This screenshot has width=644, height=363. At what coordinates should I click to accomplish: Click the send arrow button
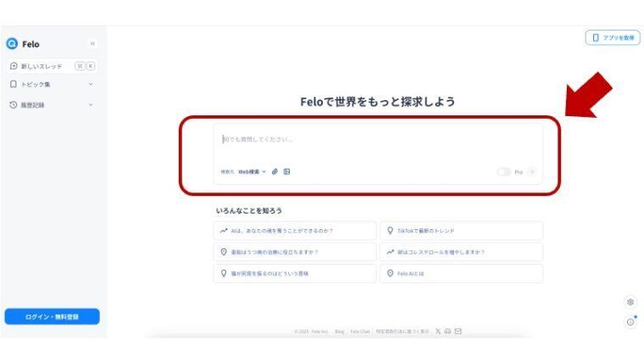(x=532, y=172)
